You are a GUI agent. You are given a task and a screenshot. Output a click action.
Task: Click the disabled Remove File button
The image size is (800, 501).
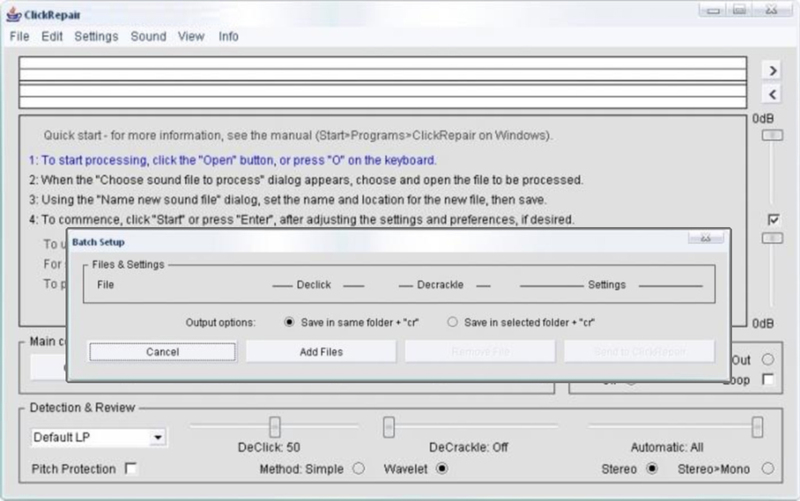[480, 352]
